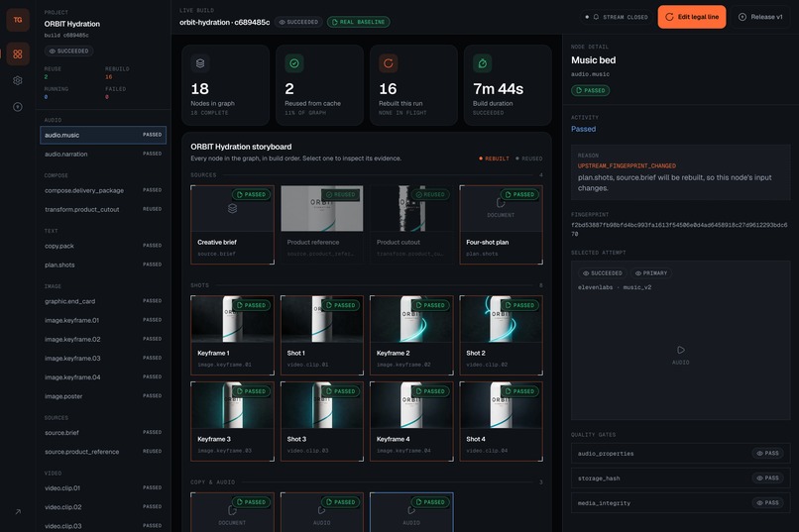Click the Reused from cache check icon
This screenshot has width=799, height=532.
click(294, 63)
